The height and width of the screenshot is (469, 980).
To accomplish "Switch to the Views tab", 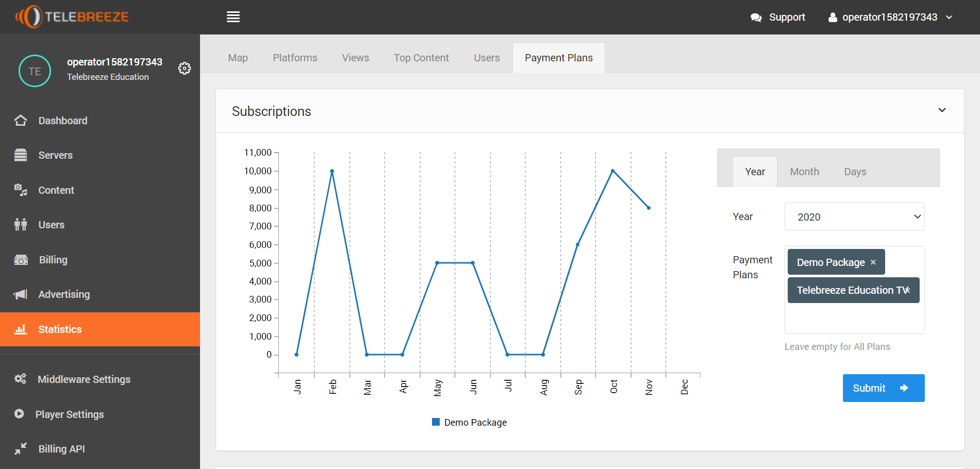I will pos(356,58).
